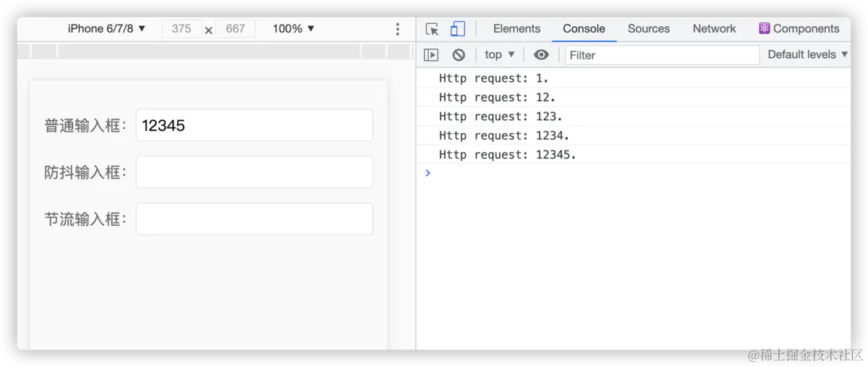Screen dimensions: 868x367
Task: Click the console prompt chevron
Action: (x=427, y=172)
